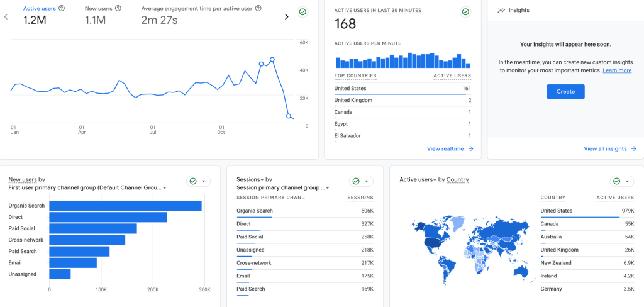Viewport: 644px width, 307px height.
Task: Open help icon beside Average engagement time
Action: point(258,8)
